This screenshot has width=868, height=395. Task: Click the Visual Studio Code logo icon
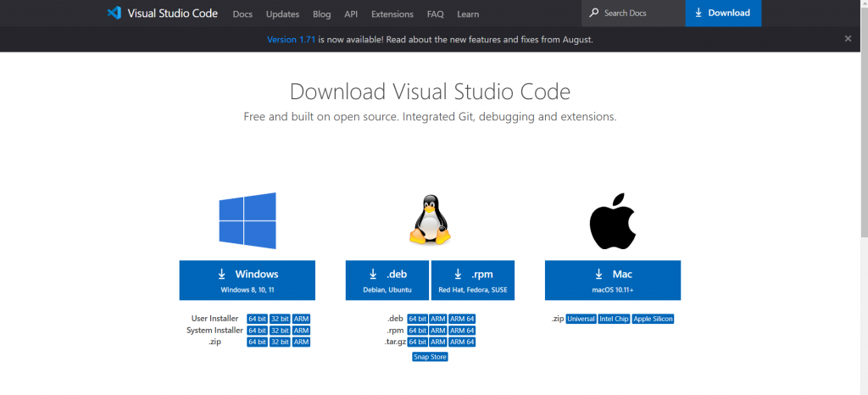[x=114, y=13]
